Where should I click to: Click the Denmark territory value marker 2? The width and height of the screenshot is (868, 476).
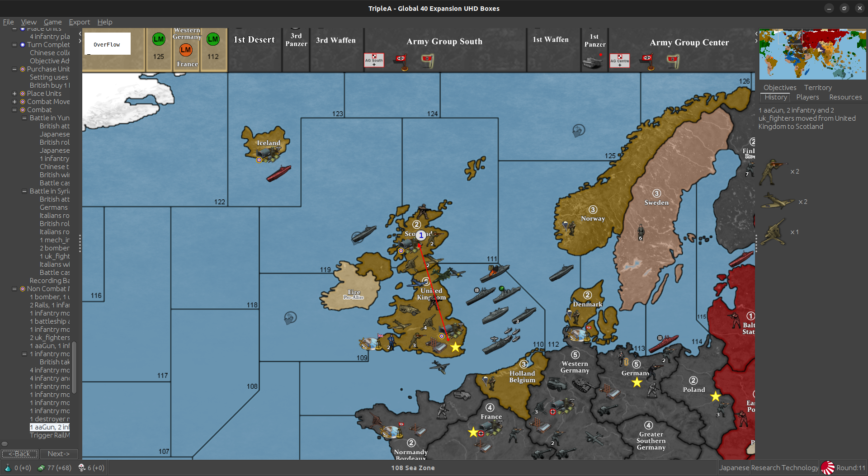[x=587, y=295]
